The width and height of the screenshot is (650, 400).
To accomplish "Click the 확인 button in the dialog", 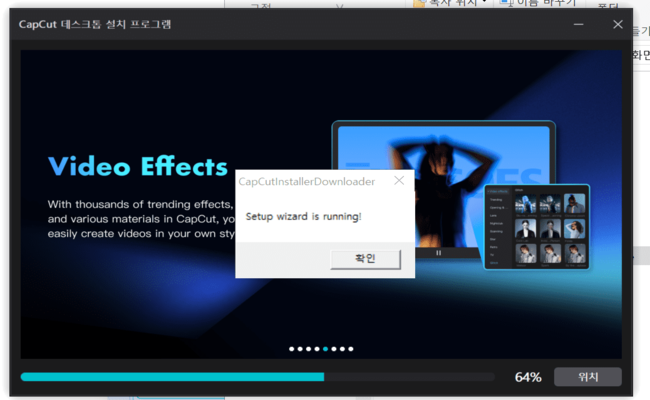I will pyautogui.click(x=366, y=259).
